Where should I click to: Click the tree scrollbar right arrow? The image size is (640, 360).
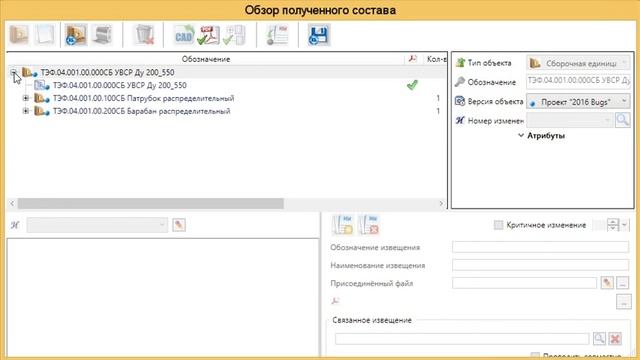coord(441,203)
